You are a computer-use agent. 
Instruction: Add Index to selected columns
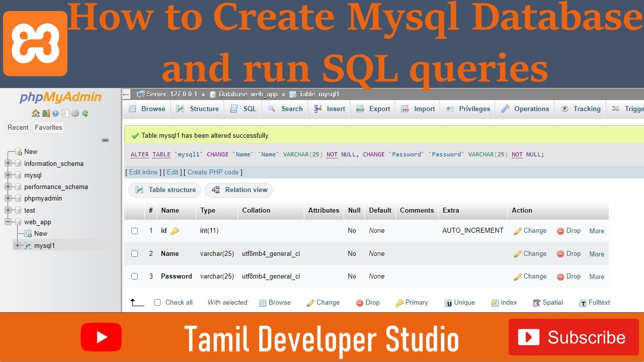point(504,303)
